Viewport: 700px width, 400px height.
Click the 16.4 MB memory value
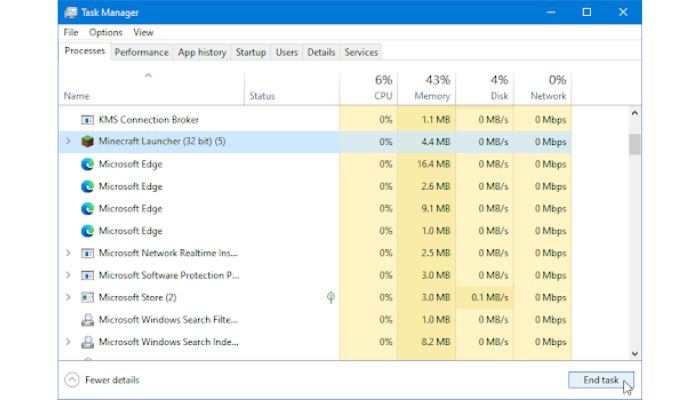pos(433,164)
